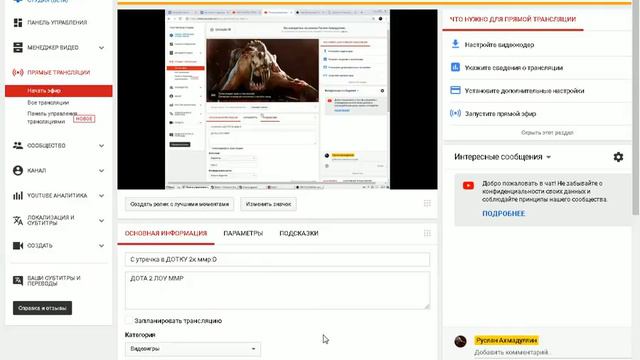Click the download icon beside Настройте видеокодер

click(456, 44)
